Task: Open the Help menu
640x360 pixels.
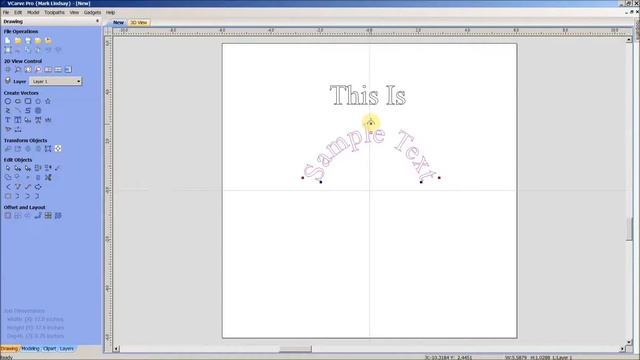Action: (110, 12)
